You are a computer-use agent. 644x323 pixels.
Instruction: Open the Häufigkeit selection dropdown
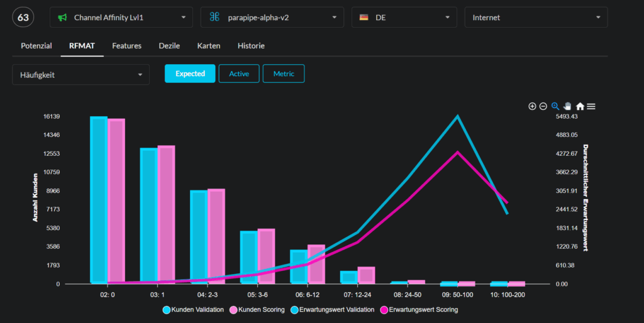point(81,74)
